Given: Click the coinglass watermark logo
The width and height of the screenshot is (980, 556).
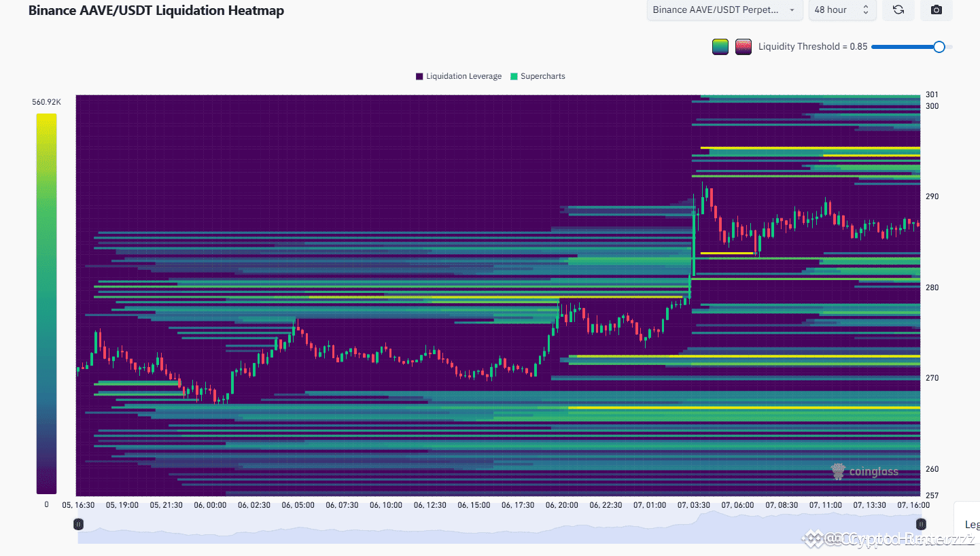Looking at the screenshot, I should 865,471.
